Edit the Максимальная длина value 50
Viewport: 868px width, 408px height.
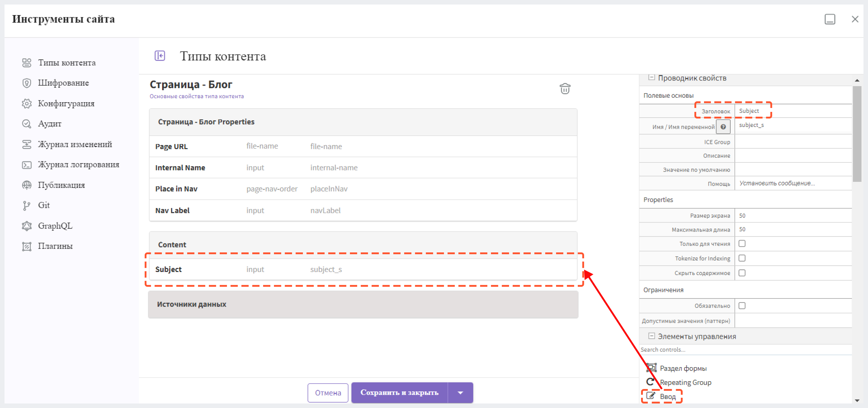click(793, 229)
